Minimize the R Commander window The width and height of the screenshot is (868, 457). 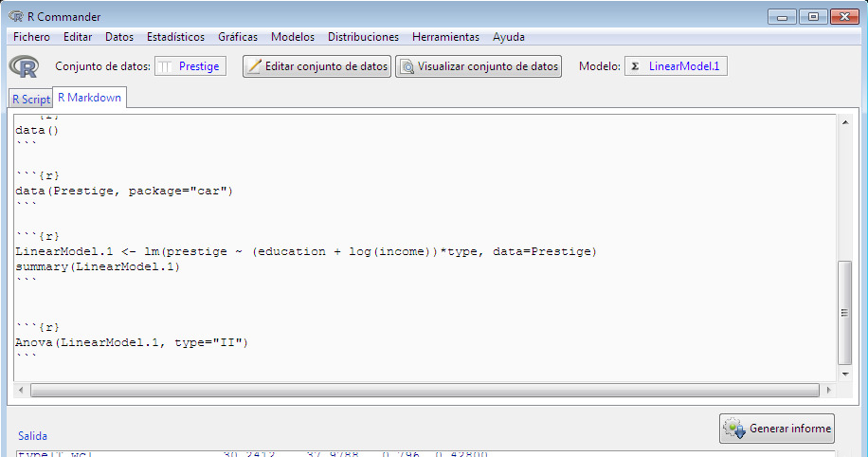point(782,17)
